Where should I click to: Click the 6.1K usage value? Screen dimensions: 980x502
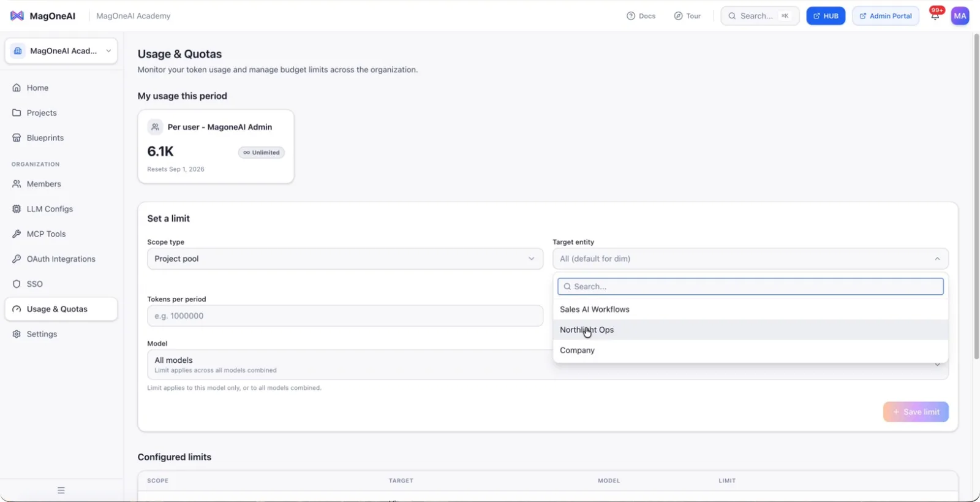(160, 151)
